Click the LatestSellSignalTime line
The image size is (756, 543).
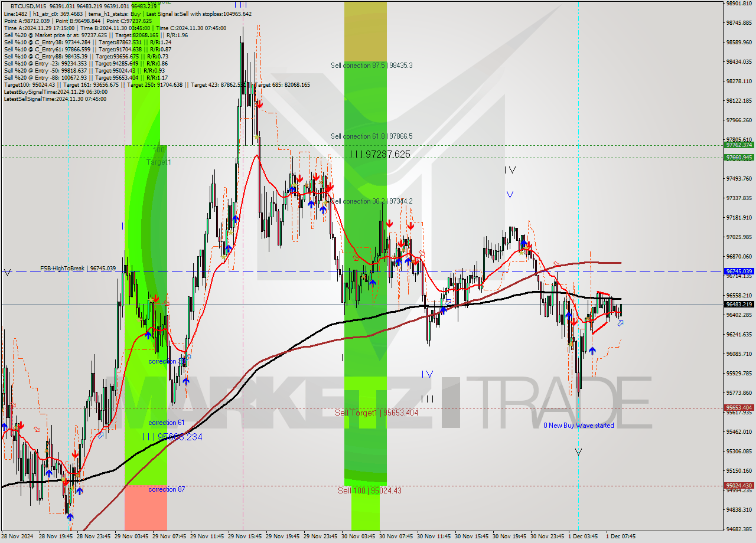coord(56,99)
